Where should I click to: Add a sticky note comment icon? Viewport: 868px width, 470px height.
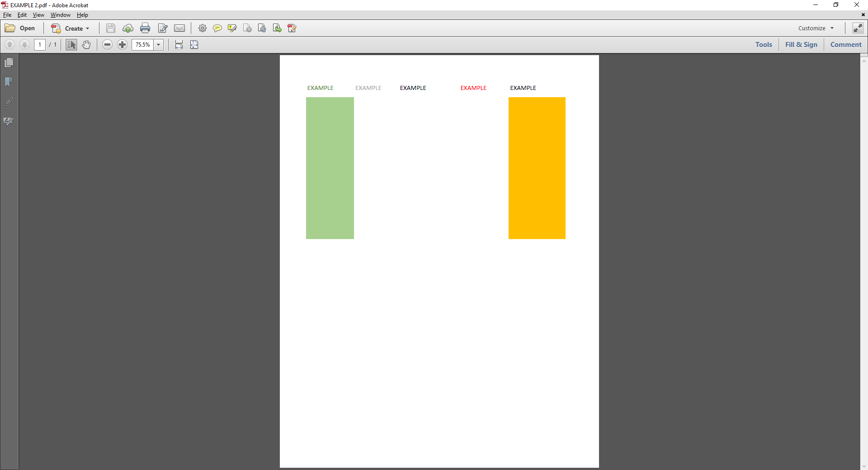point(217,28)
